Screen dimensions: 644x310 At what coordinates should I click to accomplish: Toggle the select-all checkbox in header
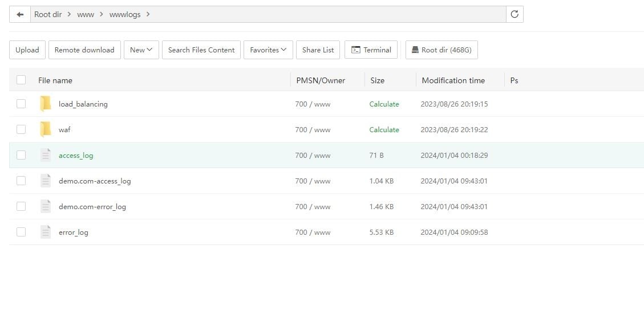click(21, 80)
